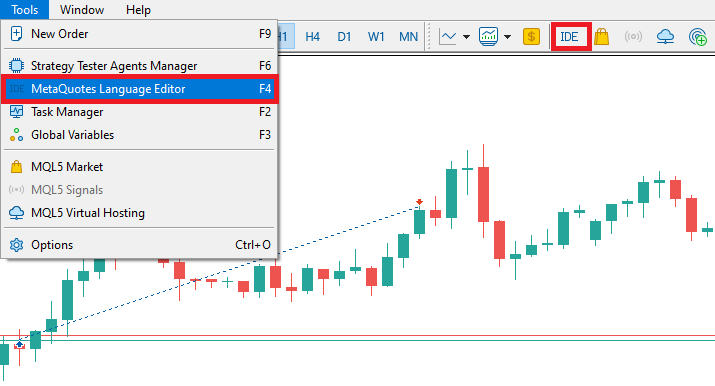Screen dimensions: 715x386
Task: Click the line chart type icon
Action: point(447,36)
